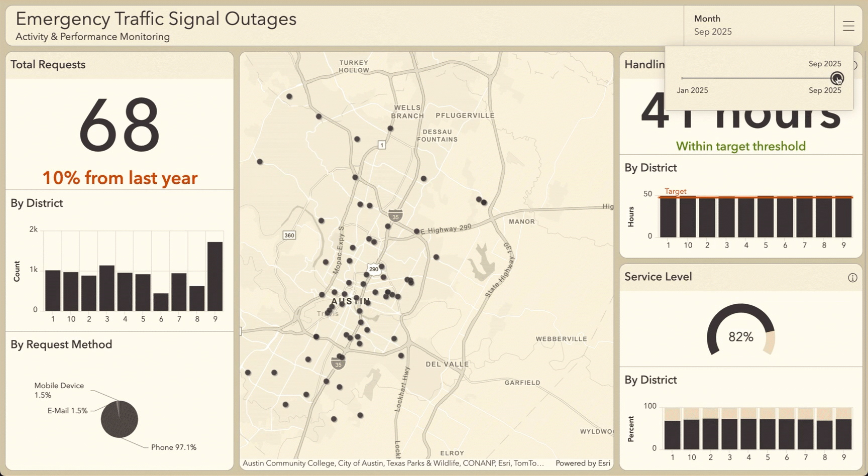The width and height of the screenshot is (868, 476).
Task: Select district 8 bar in Service Level percent chart
Action: pos(824,435)
